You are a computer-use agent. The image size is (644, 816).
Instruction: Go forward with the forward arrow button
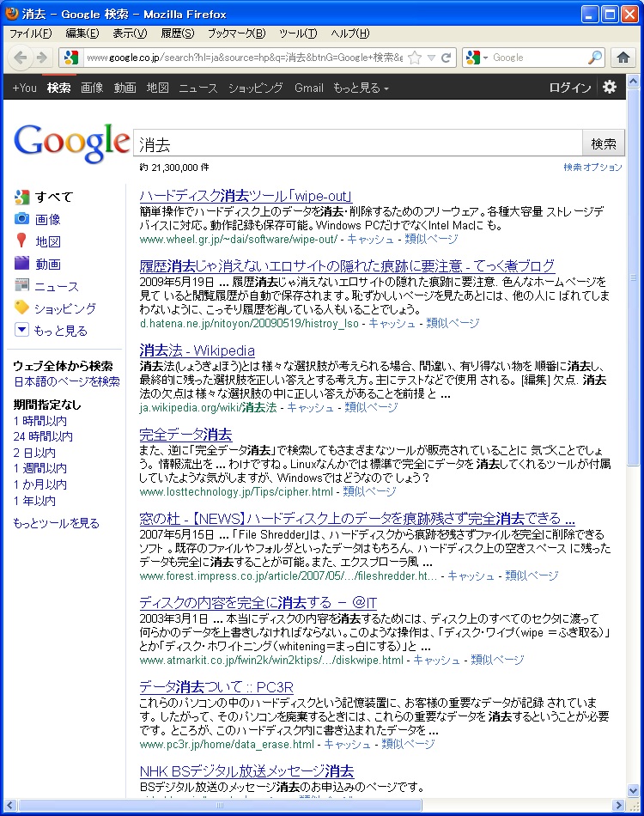[x=41, y=58]
